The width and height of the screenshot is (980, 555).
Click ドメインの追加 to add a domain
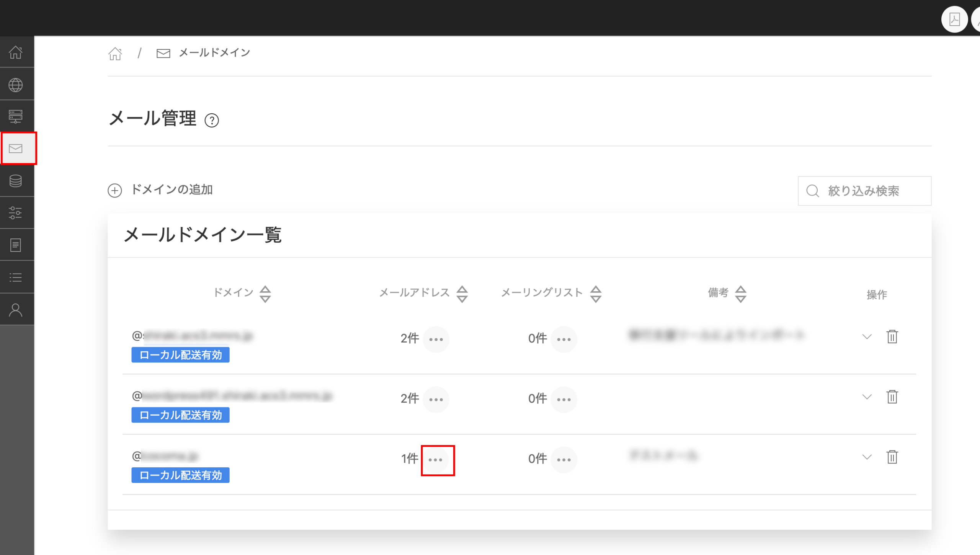tap(160, 190)
